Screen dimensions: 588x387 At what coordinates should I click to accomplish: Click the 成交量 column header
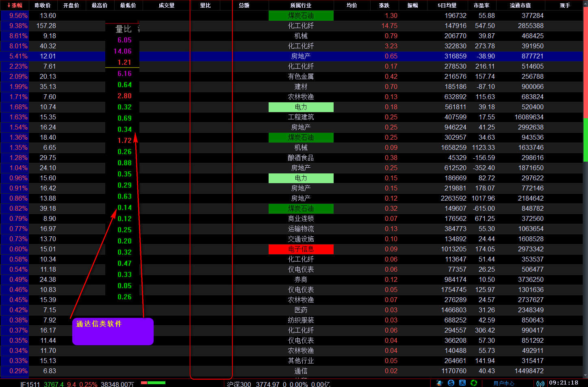(x=166, y=5)
